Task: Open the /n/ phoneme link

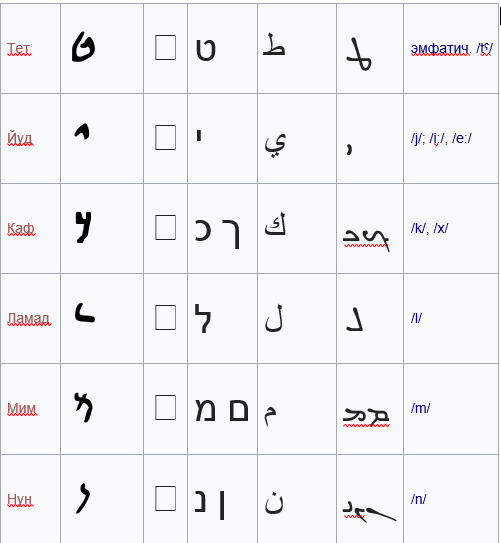Action: point(419,499)
